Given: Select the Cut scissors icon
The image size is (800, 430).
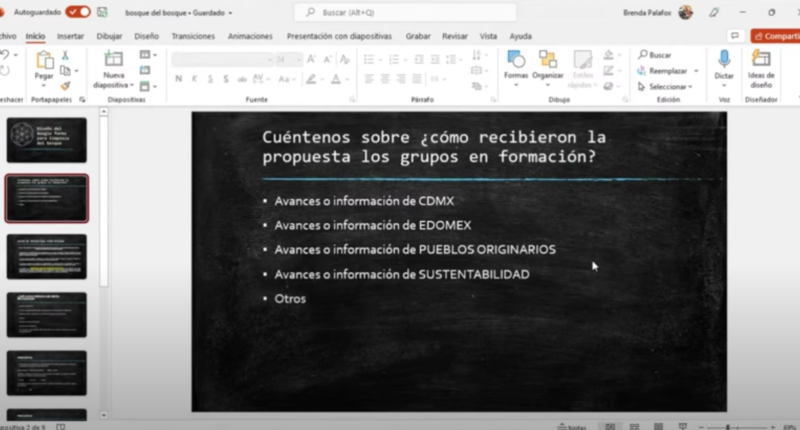Looking at the screenshot, I should pos(66,55).
